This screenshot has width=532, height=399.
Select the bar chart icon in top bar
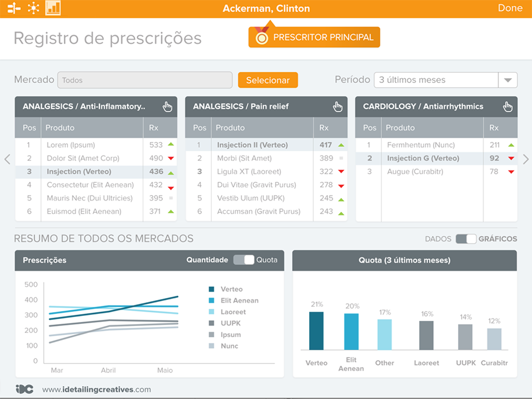click(x=53, y=7)
